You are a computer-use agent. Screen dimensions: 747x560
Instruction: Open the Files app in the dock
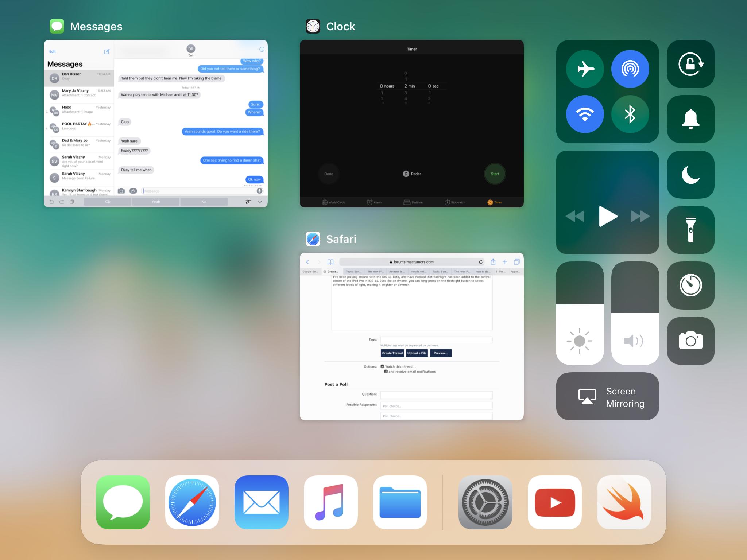(x=400, y=502)
